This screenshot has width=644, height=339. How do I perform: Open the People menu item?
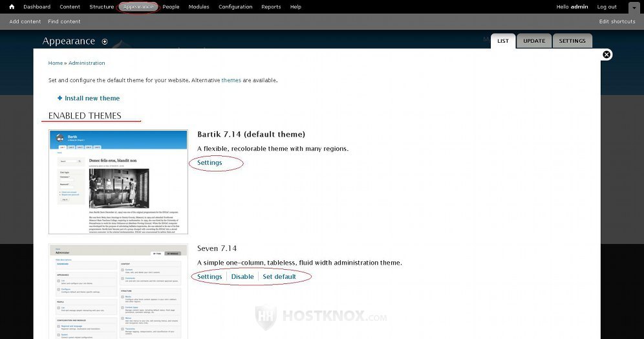pos(171,6)
